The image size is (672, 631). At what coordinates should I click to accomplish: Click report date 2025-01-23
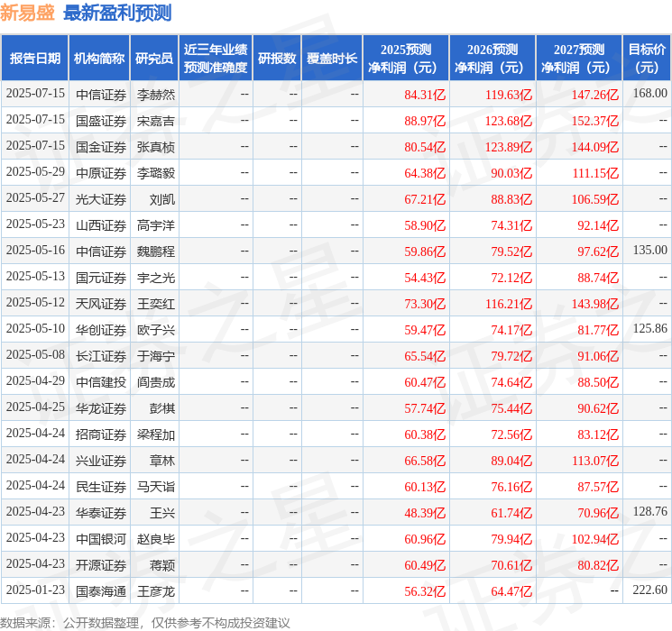[x=35, y=590]
